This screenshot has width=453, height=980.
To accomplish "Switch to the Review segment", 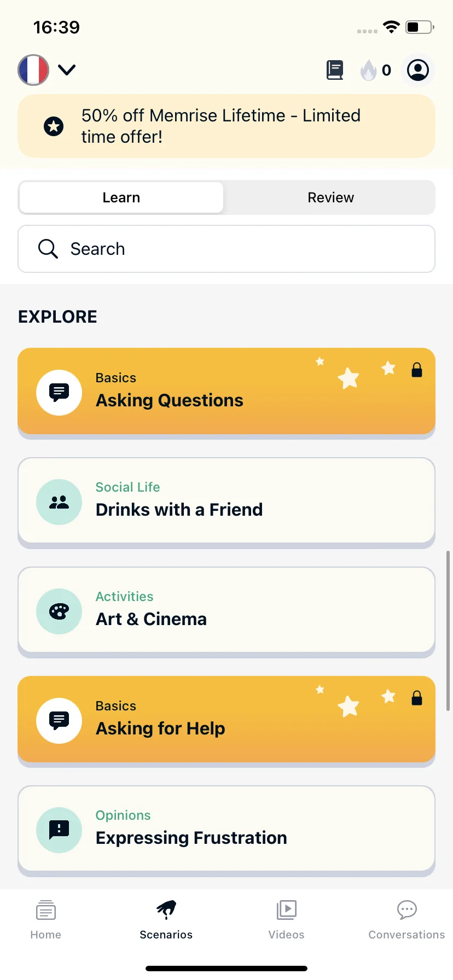I will [x=330, y=197].
